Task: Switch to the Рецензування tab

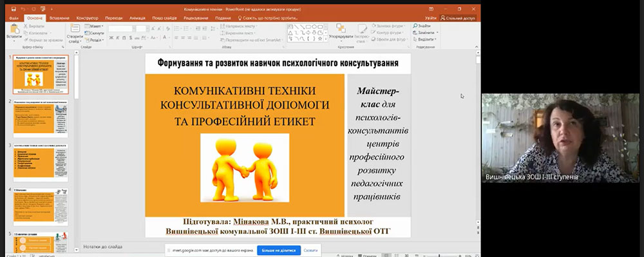Action: (195, 18)
